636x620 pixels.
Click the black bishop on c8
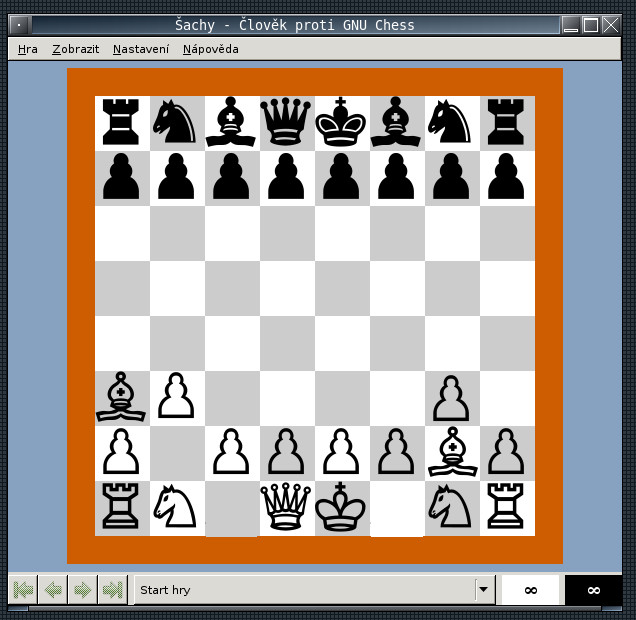point(231,122)
